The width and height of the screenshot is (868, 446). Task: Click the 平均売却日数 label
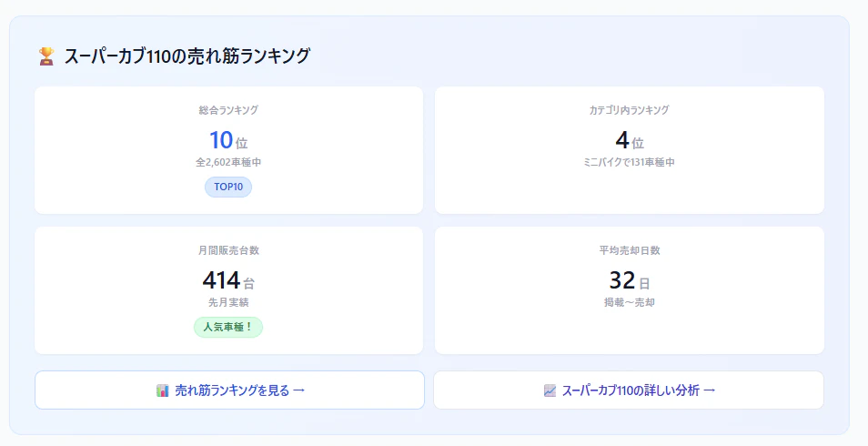[x=630, y=250]
